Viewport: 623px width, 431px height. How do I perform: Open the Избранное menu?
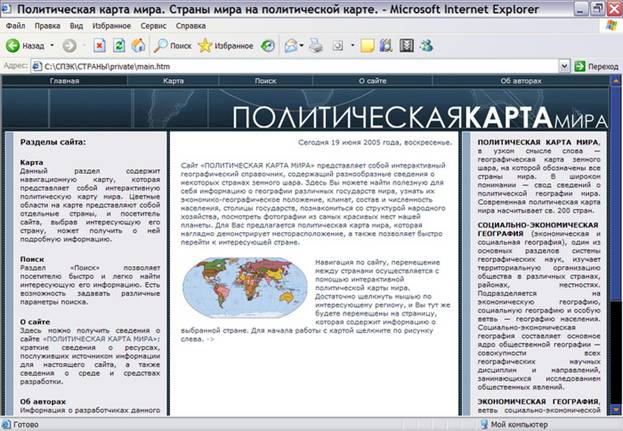(112, 26)
